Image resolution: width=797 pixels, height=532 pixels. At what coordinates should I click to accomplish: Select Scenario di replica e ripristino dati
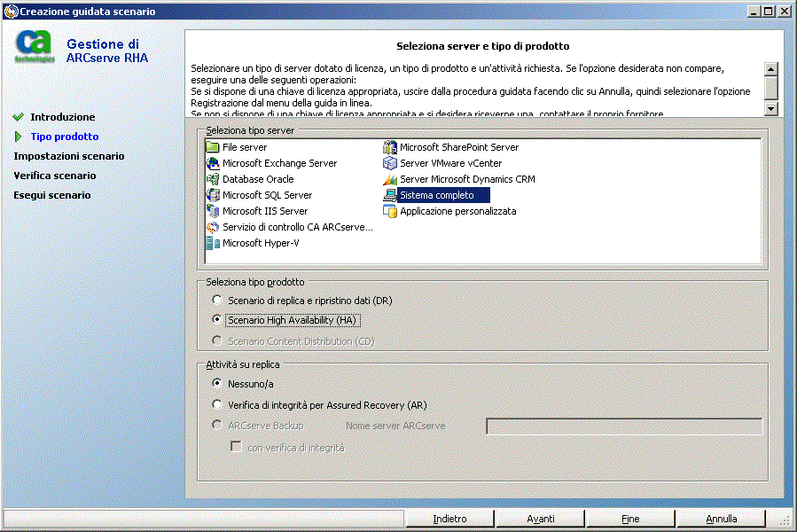click(217, 301)
